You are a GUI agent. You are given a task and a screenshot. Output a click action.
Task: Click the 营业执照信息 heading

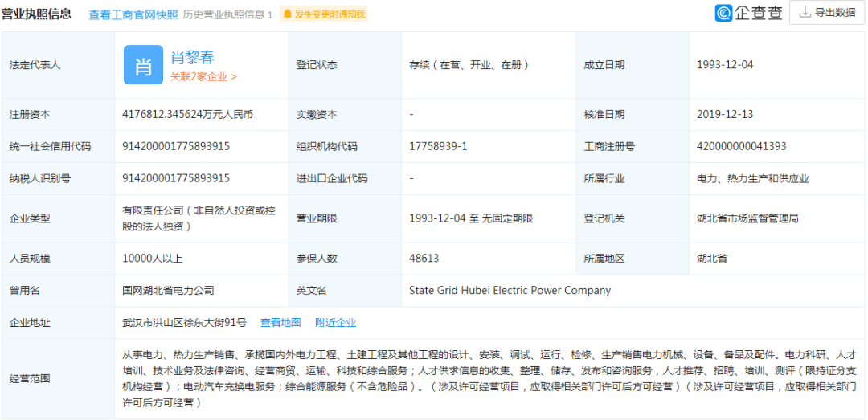coord(36,14)
